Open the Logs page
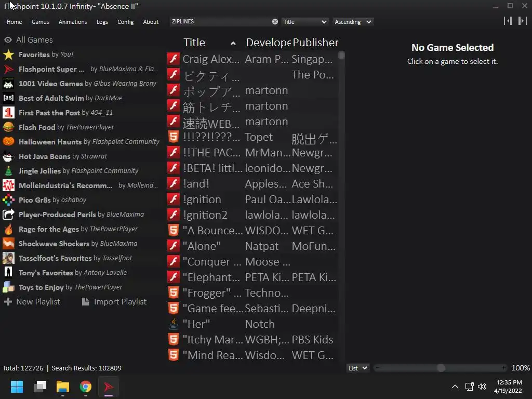Image resolution: width=532 pixels, height=399 pixels. click(102, 22)
